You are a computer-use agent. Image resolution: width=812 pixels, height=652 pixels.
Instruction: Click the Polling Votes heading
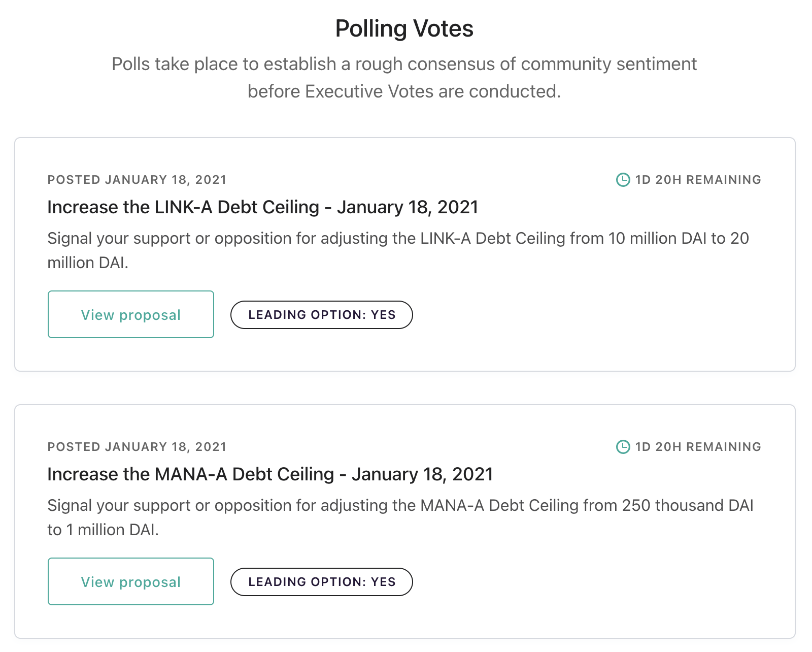click(x=404, y=28)
